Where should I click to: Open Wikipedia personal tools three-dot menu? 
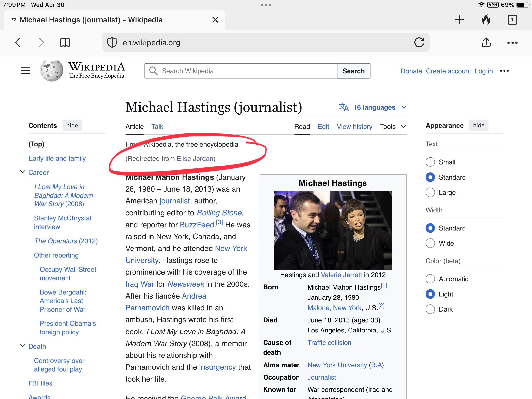[504, 71]
